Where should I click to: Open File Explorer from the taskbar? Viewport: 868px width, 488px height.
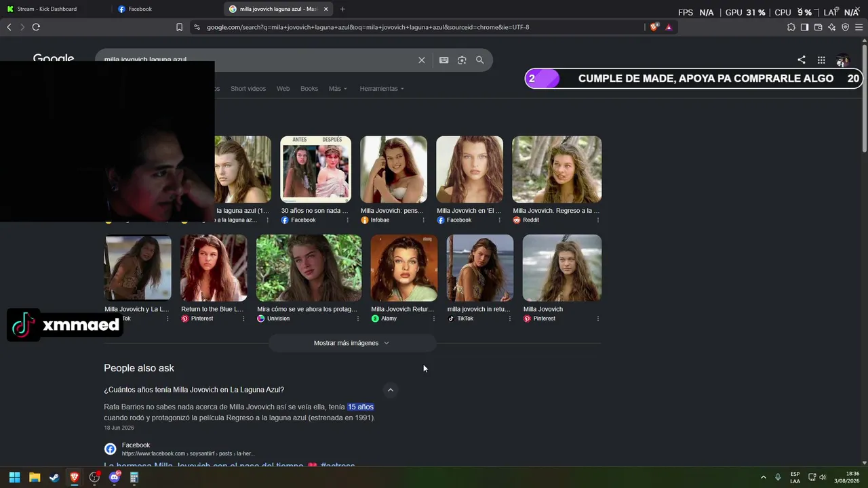(35, 477)
